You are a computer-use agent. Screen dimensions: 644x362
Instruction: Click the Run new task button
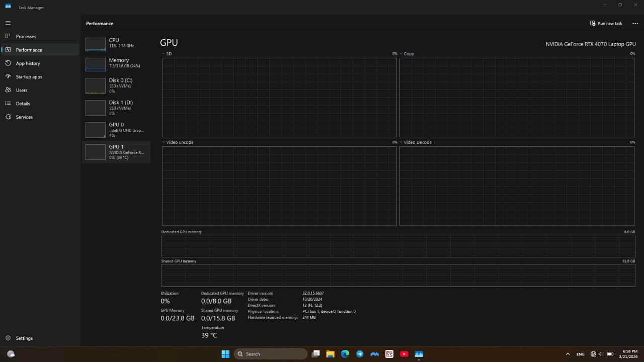coord(606,23)
